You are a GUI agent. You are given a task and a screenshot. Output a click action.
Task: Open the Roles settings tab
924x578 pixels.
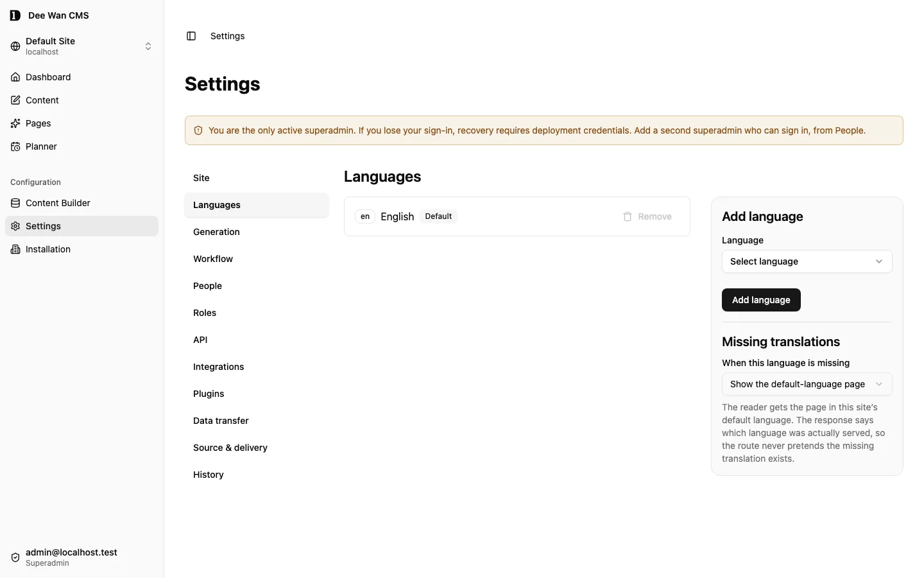pos(257,313)
